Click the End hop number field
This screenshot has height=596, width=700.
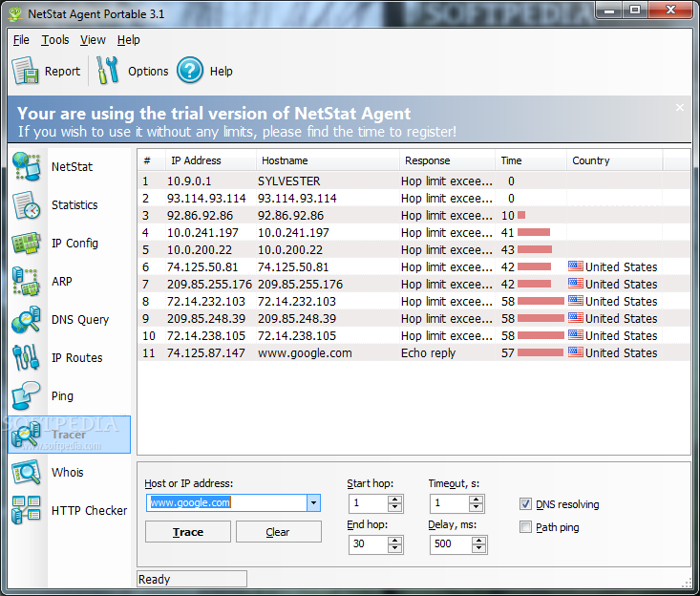point(369,544)
